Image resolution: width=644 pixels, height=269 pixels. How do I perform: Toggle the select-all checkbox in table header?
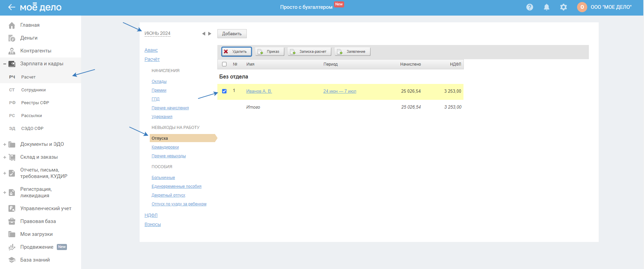pos(224,64)
